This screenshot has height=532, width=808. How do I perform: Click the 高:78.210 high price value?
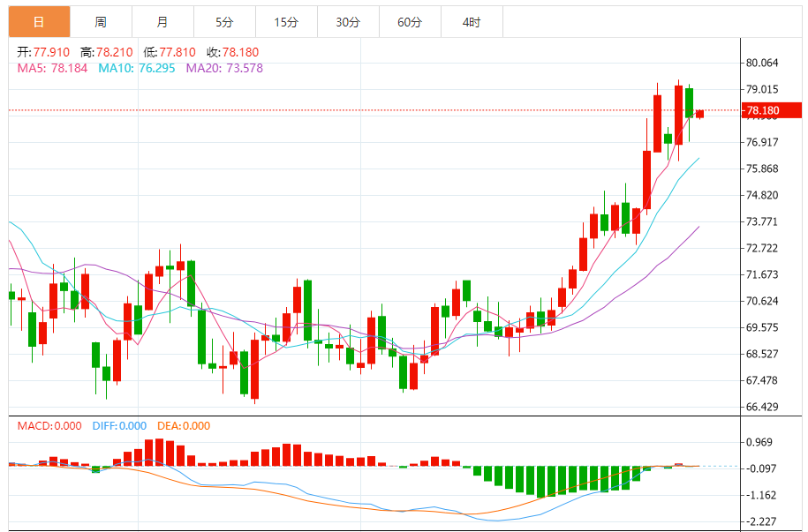coord(107,52)
